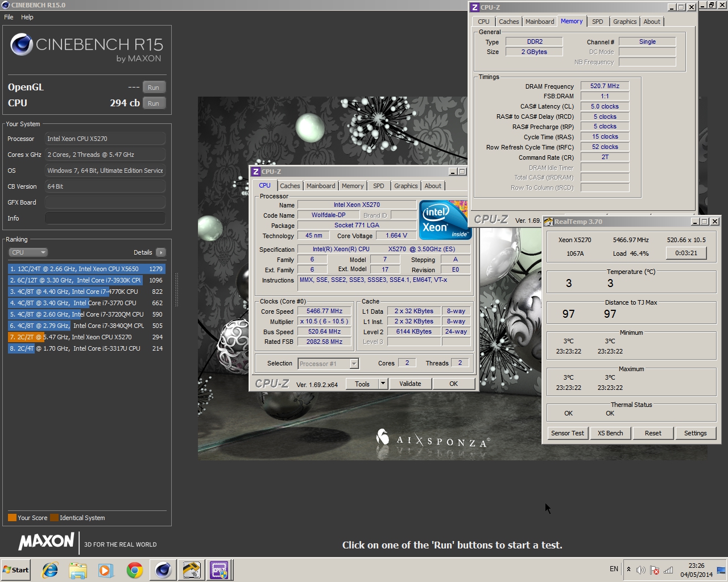Select ranking row Core i7-3720QM 590
The height and width of the screenshot is (582, 728).
coord(86,314)
